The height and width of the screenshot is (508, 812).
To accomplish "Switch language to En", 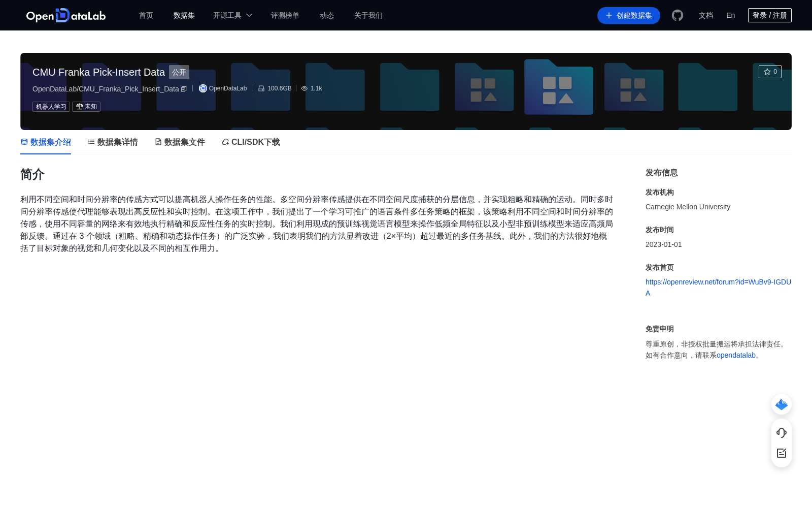I will pos(731,15).
